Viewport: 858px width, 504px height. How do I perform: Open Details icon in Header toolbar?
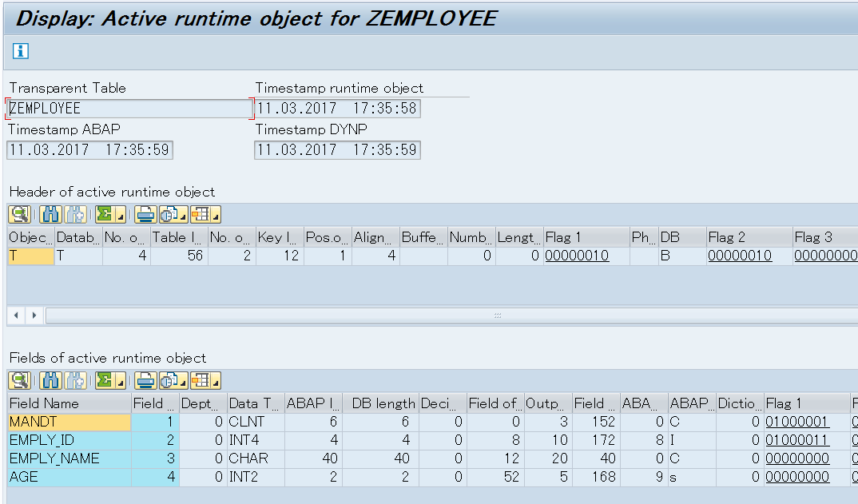tap(20, 215)
